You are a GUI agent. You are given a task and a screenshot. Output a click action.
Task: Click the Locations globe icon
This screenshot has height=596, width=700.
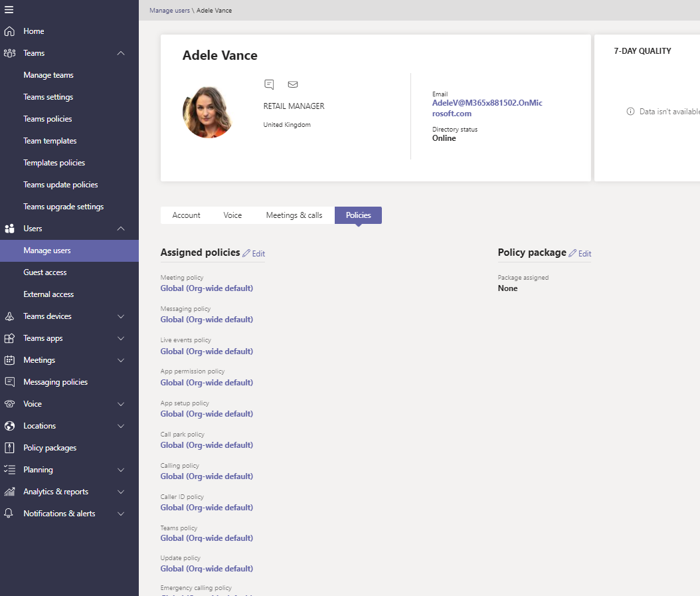pyautogui.click(x=9, y=426)
